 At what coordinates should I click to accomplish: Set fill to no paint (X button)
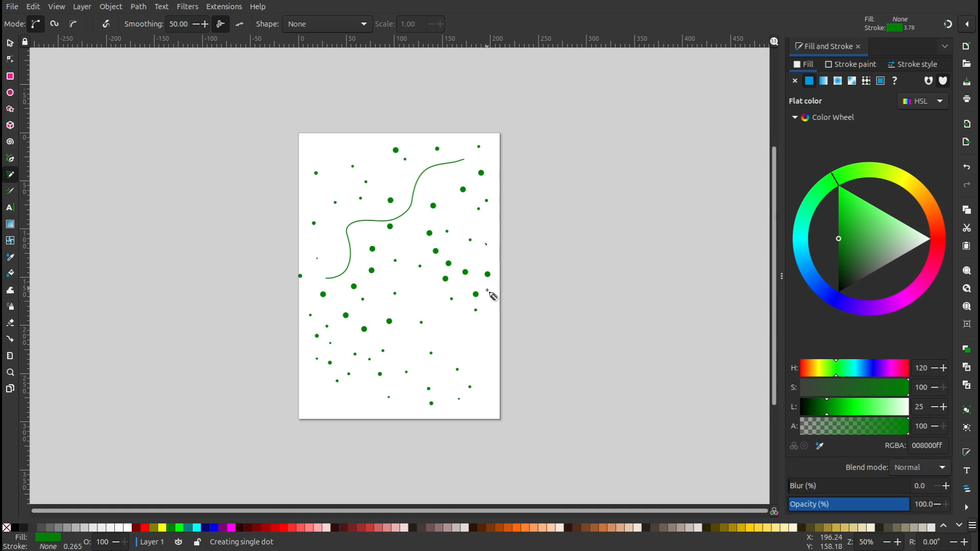click(x=795, y=81)
